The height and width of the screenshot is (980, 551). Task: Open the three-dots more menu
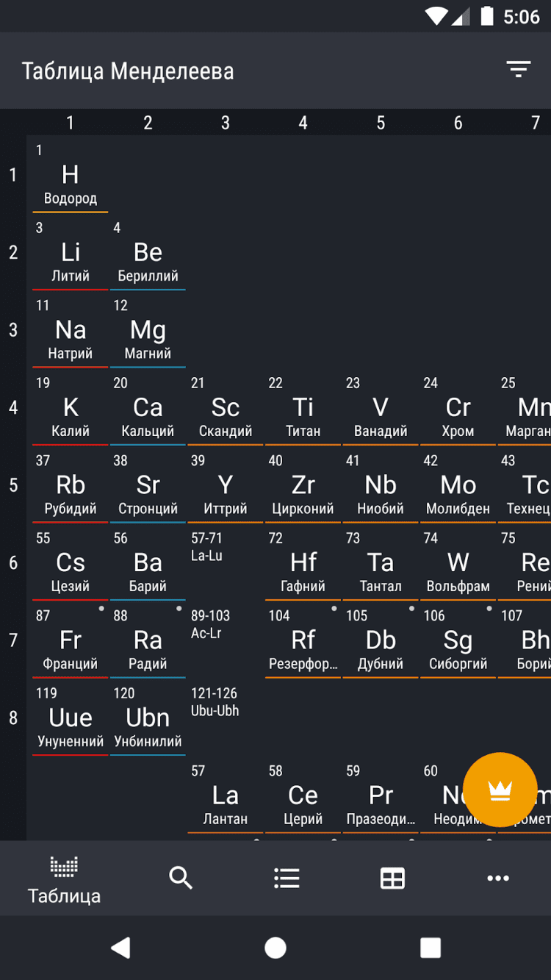498,878
